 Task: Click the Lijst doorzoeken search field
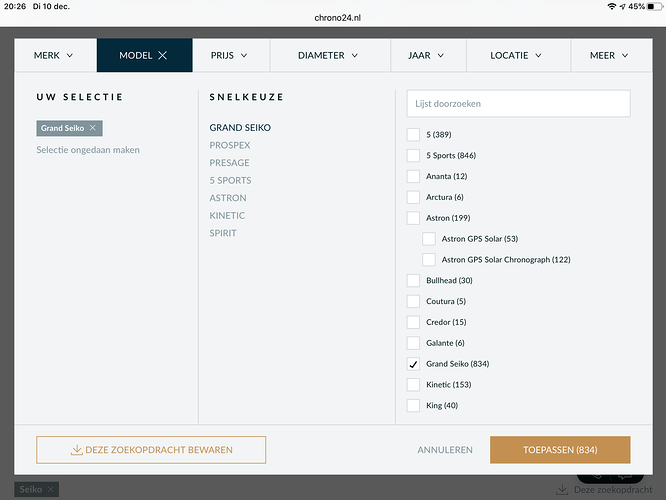[x=519, y=104]
